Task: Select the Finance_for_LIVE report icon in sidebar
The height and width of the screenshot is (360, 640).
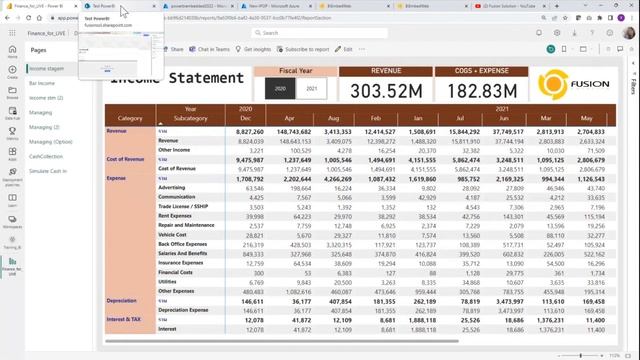Action: tap(12, 266)
